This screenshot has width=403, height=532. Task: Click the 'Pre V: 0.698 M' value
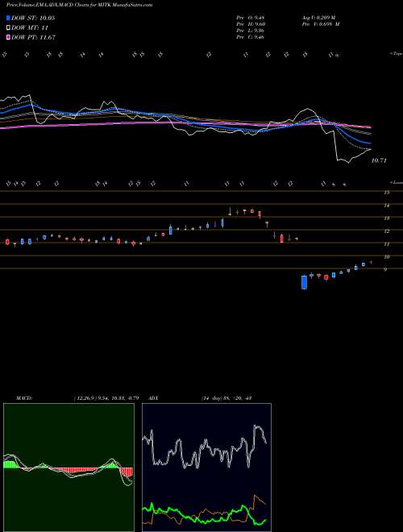pyautogui.click(x=320, y=24)
